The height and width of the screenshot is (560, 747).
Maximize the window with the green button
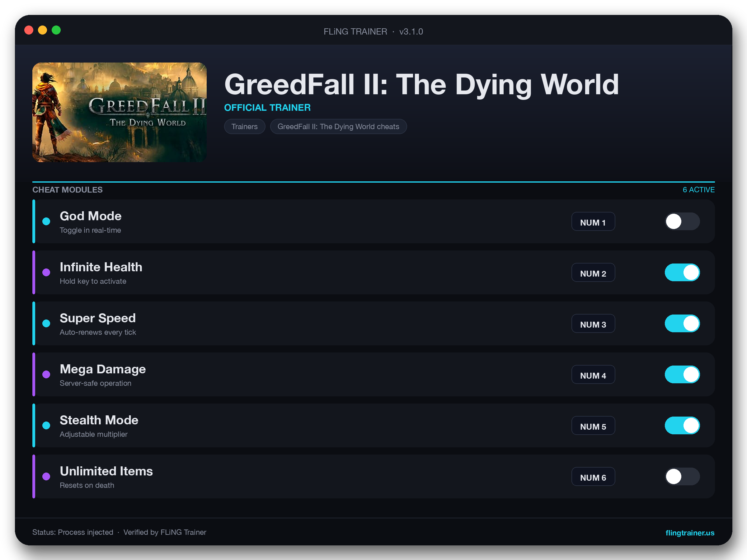[56, 30]
